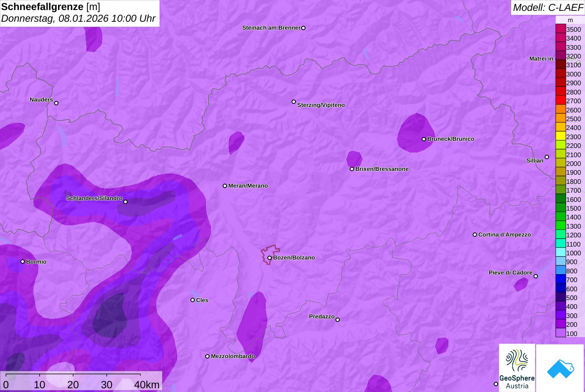Screen dimensions: 585x392
Task: Click the date Donnerstag, 08.01.2026 10:00 Uhr
Action: [78, 19]
